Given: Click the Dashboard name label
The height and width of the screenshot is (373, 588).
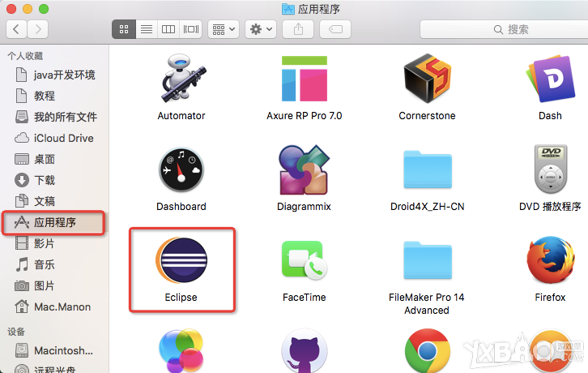Looking at the screenshot, I should coord(181,207).
